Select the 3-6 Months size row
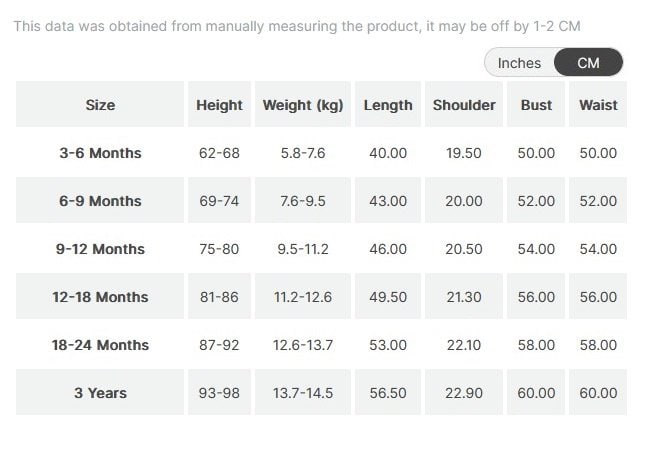Viewport: 669px width, 459px height. pyautogui.click(x=100, y=153)
